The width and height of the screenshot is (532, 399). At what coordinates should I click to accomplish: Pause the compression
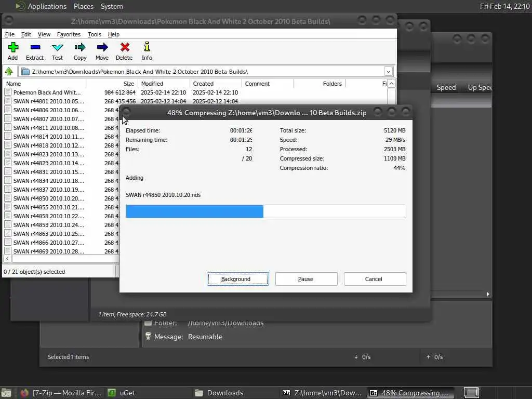(306, 279)
